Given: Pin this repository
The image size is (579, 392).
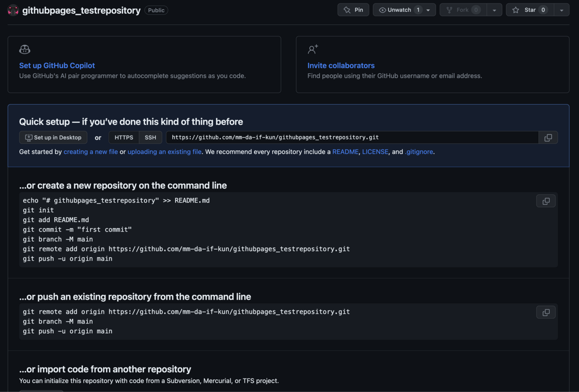Looking at the screenshot, I should (x=353, y=10).
